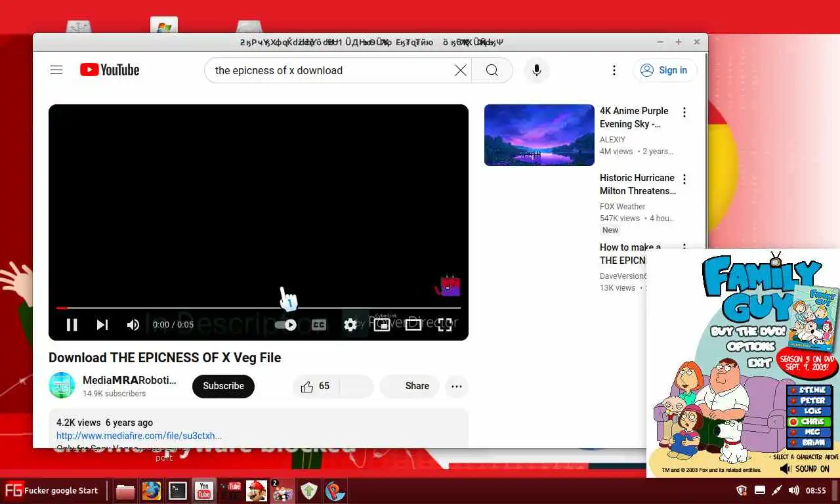Click the 4.2K views 6 years ago text
The height and width of the screenshot is (504, 840).
[104, 423]
